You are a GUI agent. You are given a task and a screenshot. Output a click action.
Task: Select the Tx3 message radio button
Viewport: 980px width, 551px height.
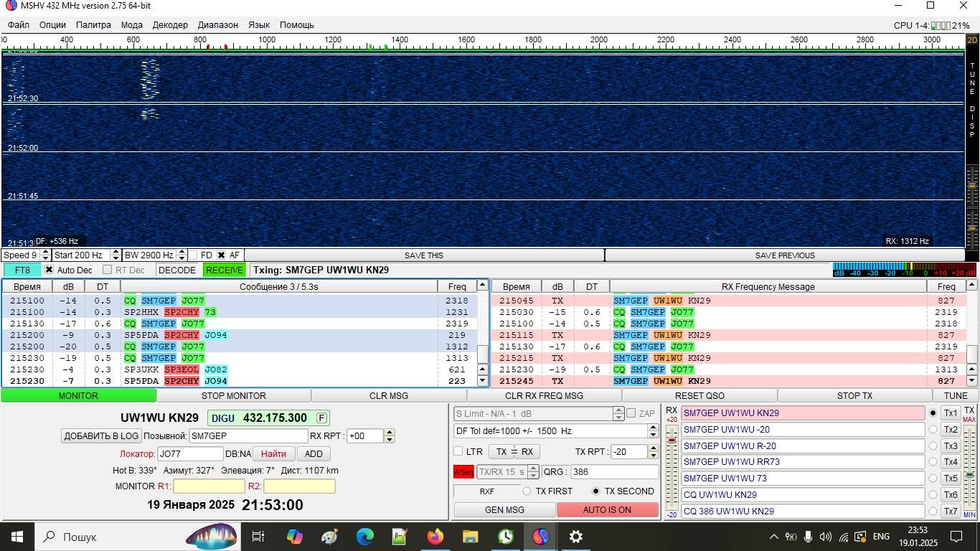(x=933, y=446)
